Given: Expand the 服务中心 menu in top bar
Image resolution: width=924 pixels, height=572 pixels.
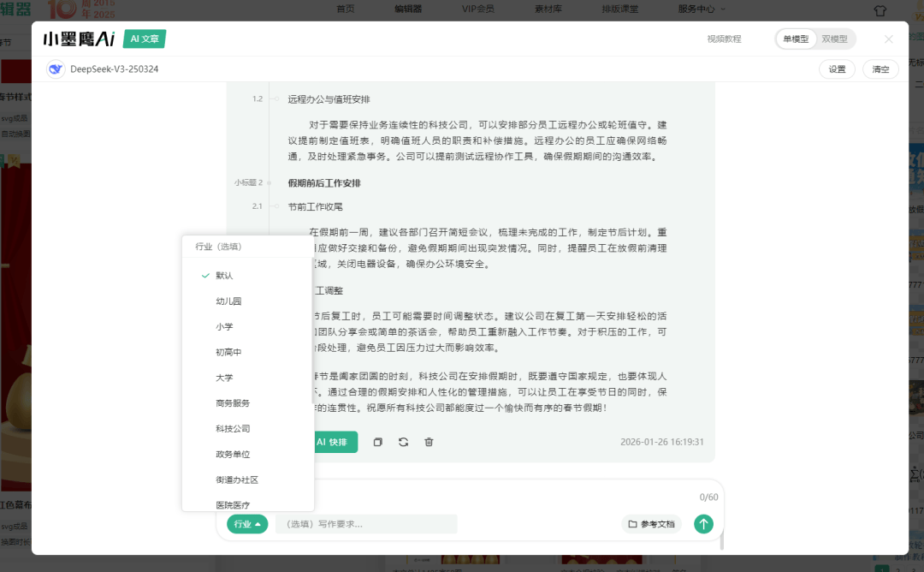Looking at the screenshot, I should (x=702, y=9).
